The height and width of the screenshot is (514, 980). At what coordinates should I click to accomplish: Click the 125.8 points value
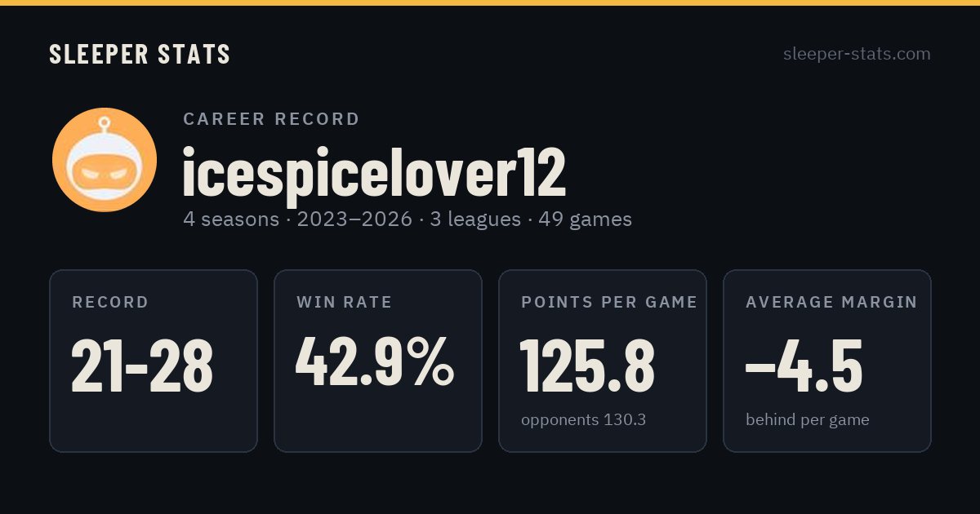[587, 366]
